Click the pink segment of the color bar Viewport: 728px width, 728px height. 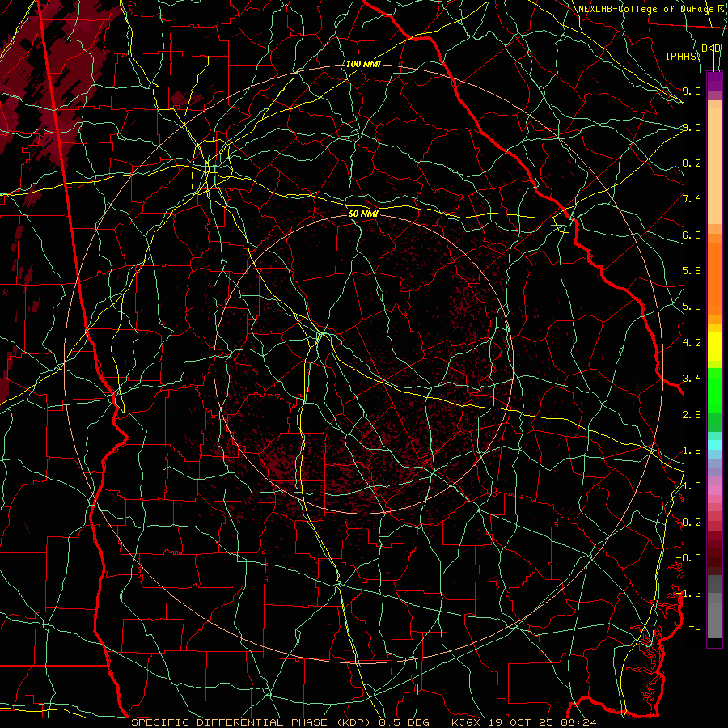(x=714, y=490)
